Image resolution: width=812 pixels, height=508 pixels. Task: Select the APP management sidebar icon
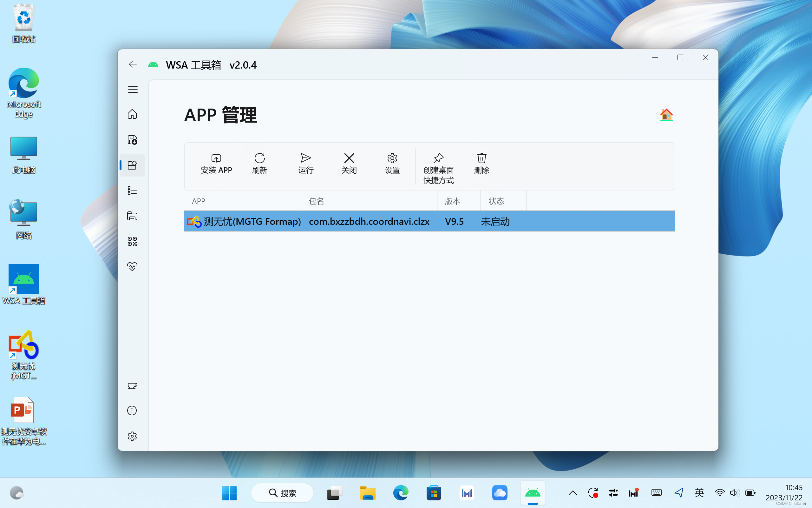[132, 165]
